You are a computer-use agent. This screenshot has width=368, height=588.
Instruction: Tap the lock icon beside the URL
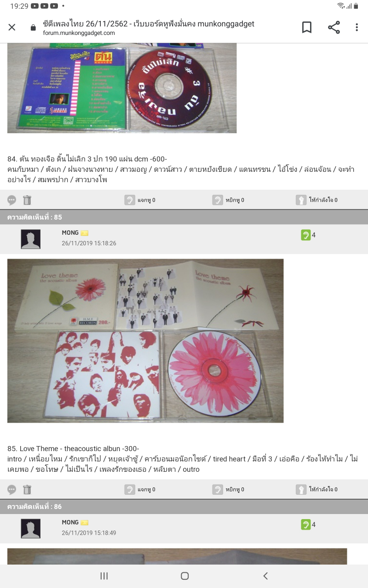click(x=33, y=28)
